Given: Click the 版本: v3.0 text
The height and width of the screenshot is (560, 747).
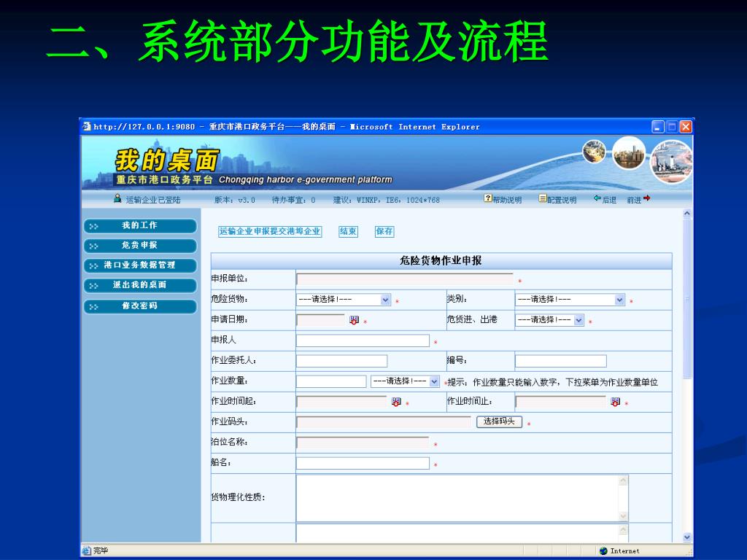Looking at the screenshot, I should point(234,200).
